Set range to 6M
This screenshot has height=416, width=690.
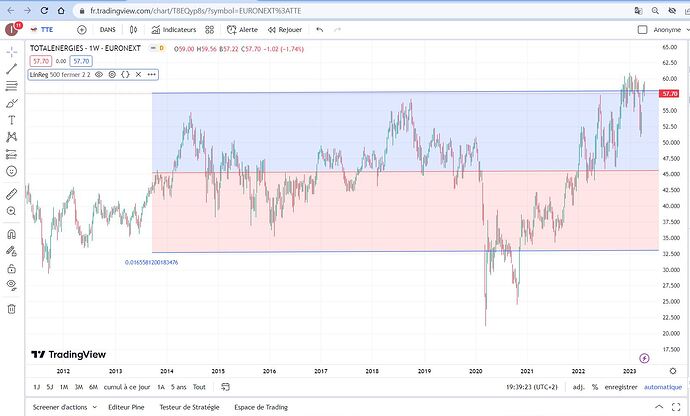tap(93, 387)
